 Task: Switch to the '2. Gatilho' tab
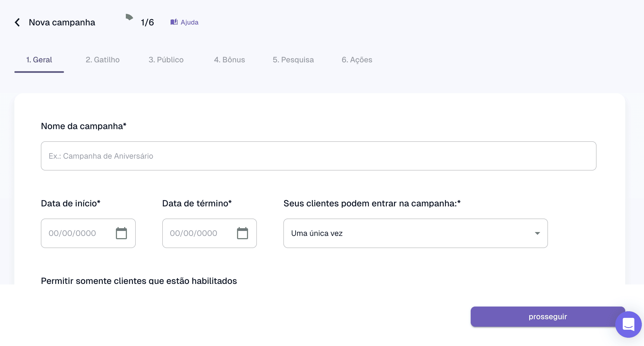(102, 60)
